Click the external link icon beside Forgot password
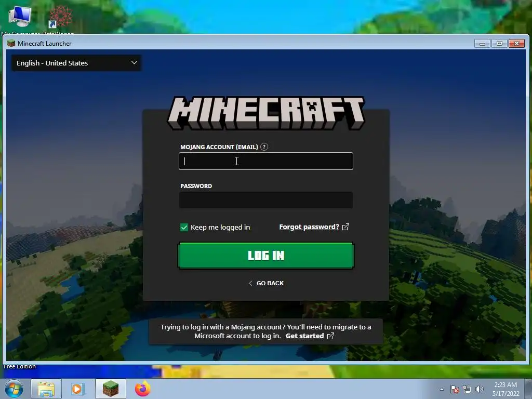The width and height of the screenshot is (532, 399). click(345, 227)
